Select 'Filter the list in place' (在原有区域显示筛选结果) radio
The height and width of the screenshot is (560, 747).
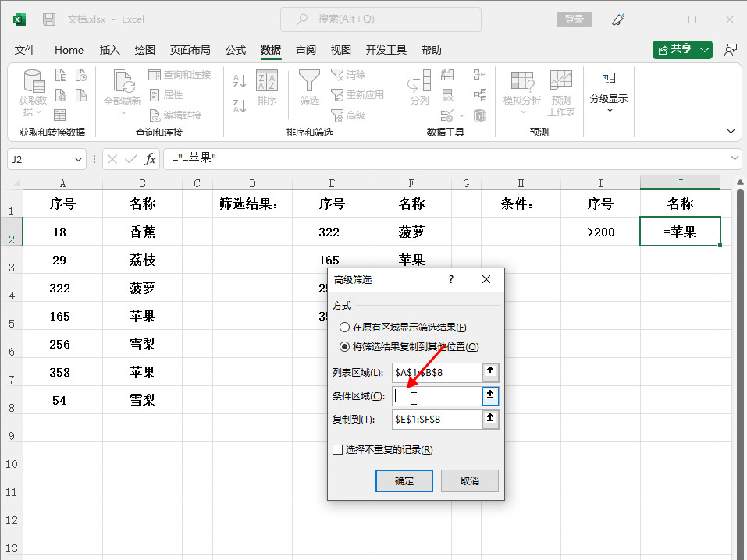click(x=345, y=328)
